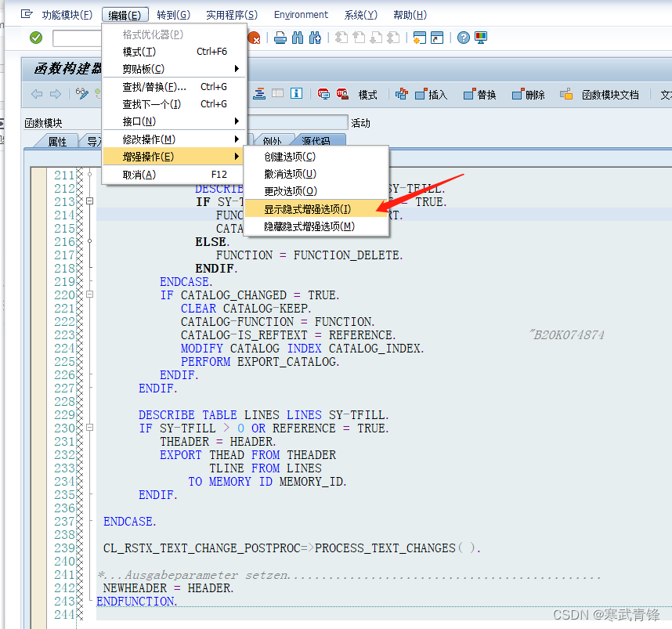This screenshot has height=629, width=672.
Task: Click the 删除 toolbar button
Action: (x=529, y=94)
